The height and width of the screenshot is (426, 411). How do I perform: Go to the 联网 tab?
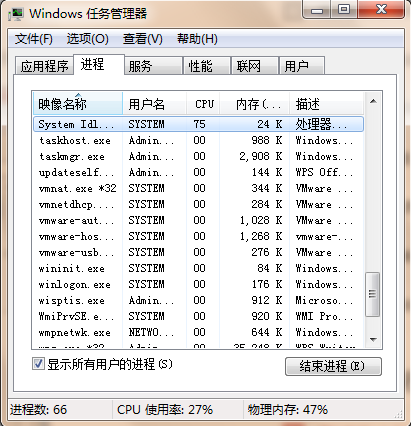[x=255, y=66]
